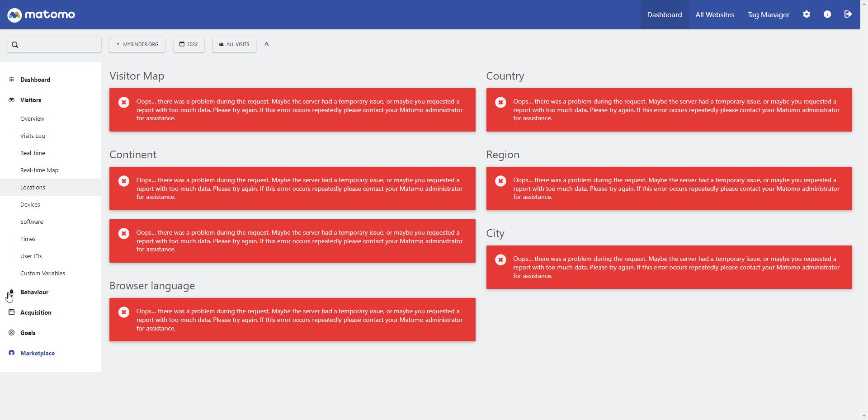Expand the Behaviour menu section
This screenshot has width=868, height=420.
pos(34,293)
